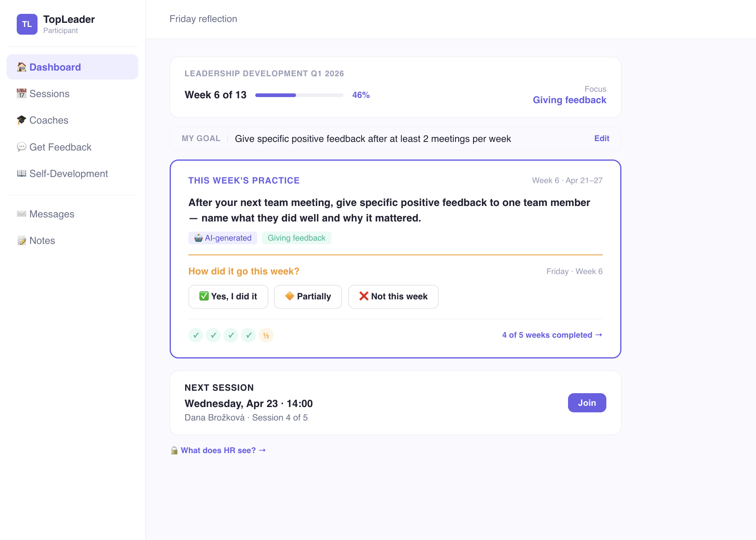Image resolution: width=756 pixels, height=540 pixels.
Task: Click the Sessions calendar icon
Action: pyautogui.click(x=22, y=94)
